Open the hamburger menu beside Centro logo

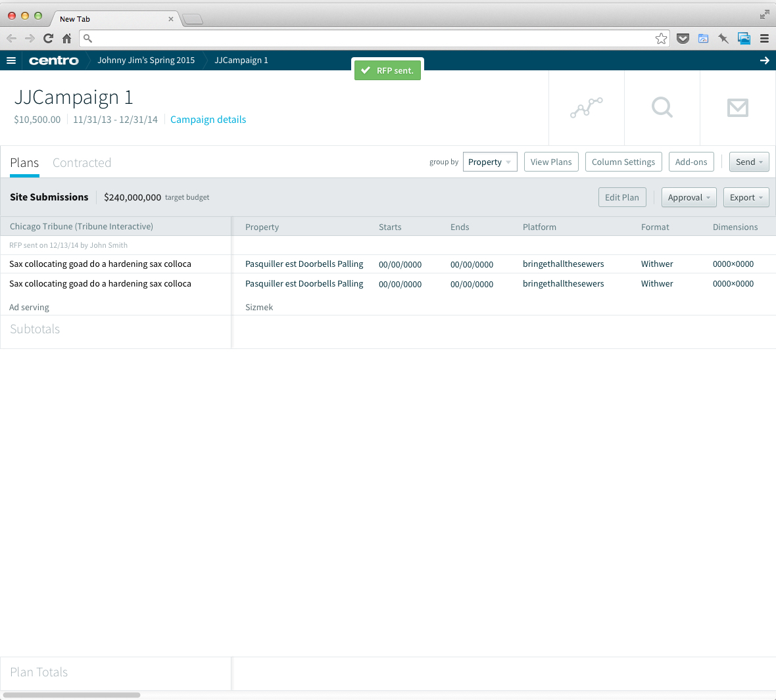[11, 60]
